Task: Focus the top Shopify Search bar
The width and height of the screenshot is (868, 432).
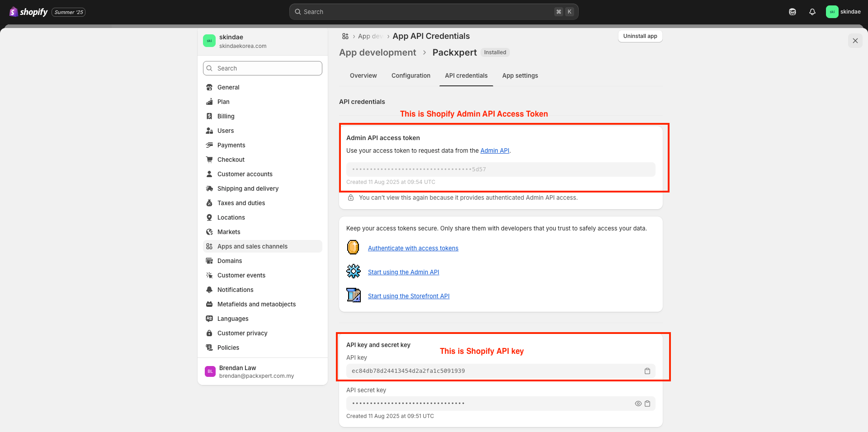Action: pyautogui.click(x=434, y=12)
